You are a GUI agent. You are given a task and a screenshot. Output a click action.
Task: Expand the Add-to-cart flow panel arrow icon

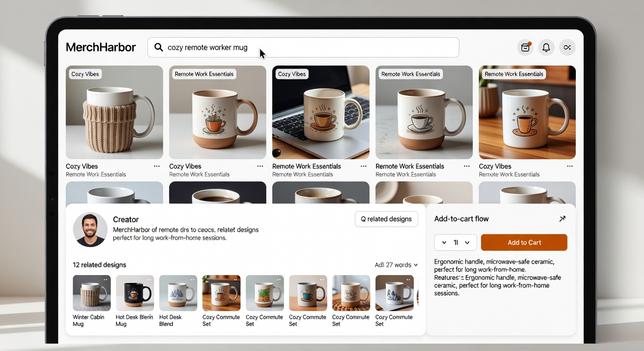pyautogui.click(x=562, y=219)
